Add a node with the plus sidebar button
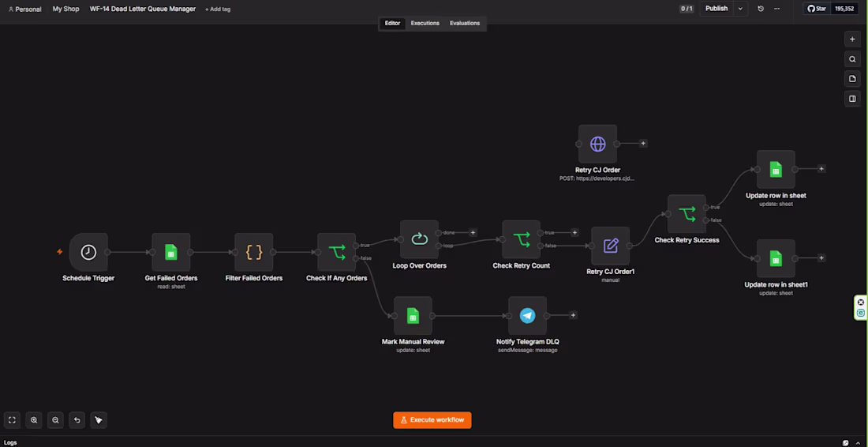Viewport: 868px width, 447px height. (852, 39)
